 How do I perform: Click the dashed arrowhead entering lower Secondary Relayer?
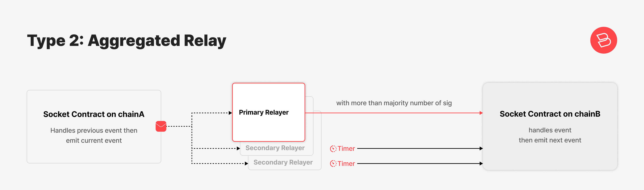tap(246, 164)
